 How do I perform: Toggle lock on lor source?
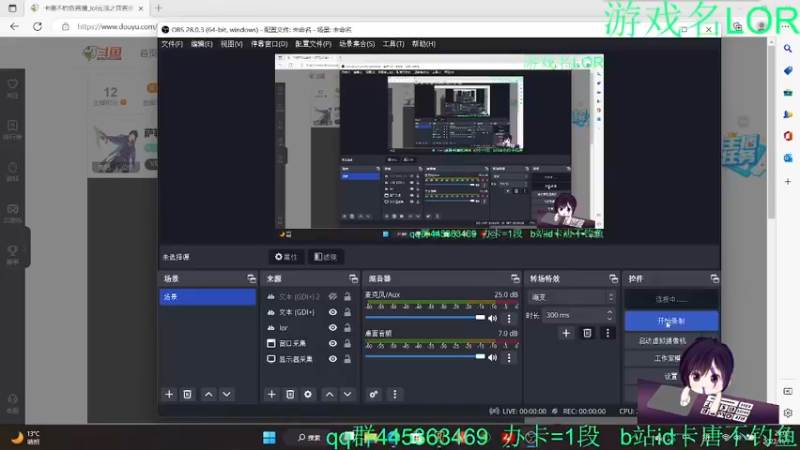coord(347,328)
